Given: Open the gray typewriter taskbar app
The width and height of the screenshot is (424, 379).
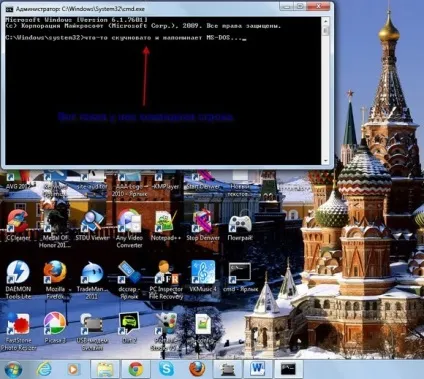Looking at the screenshot, I should (x=228, y=369).
